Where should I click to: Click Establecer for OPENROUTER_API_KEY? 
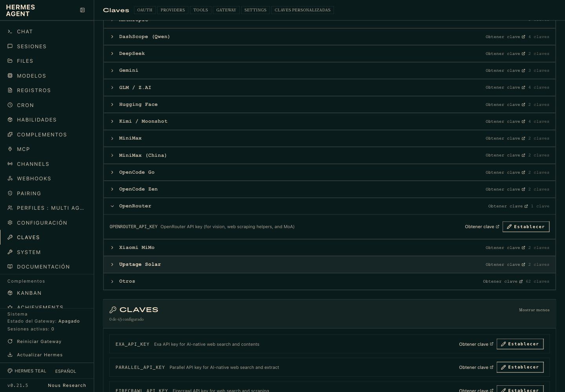[x=526, y=227]
